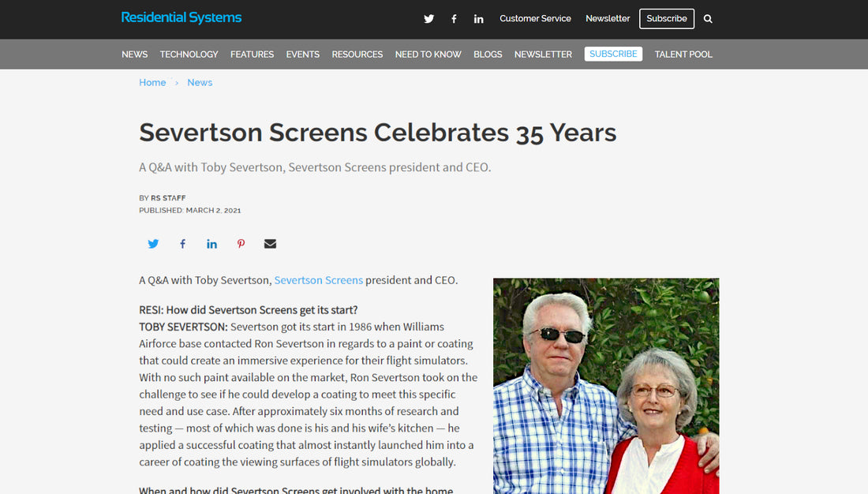Screen dimensions: 868x494
Task: Open the NEED TO KNOW section
Action: pyautogui.click(x=428, y=54)
